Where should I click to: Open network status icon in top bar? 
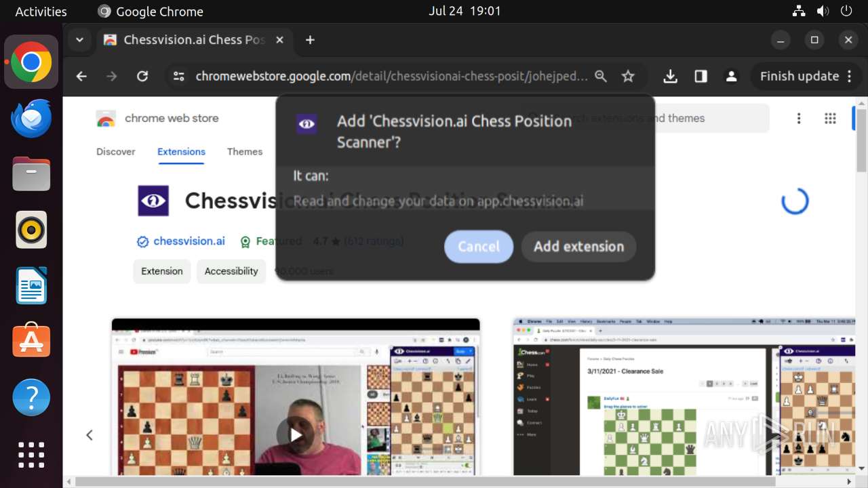799,12
